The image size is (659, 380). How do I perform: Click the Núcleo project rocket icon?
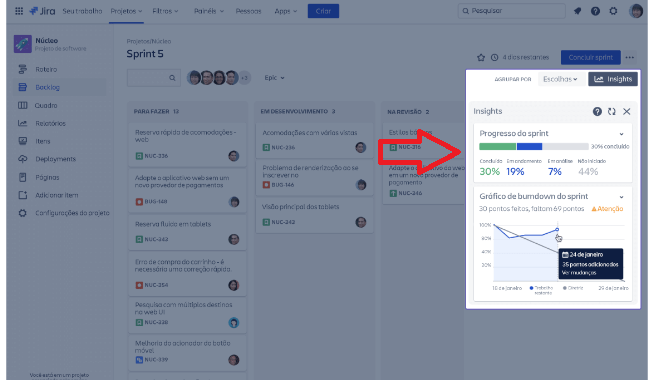click(23, 44)
